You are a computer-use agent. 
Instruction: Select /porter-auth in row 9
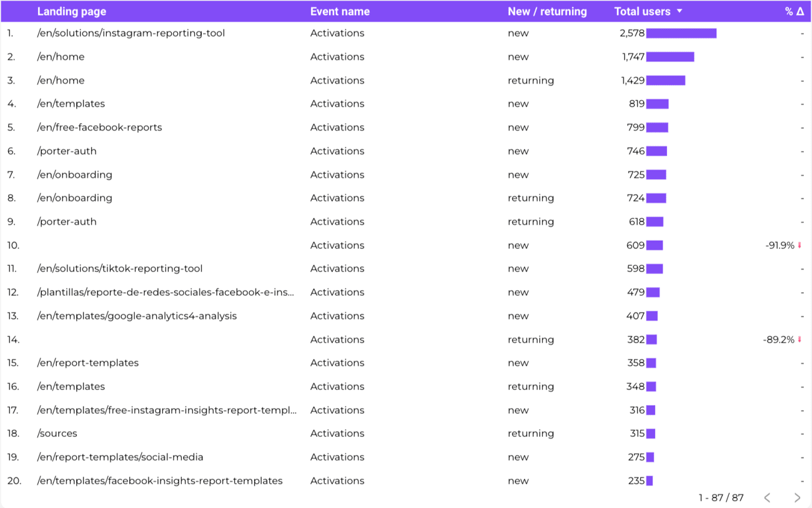tap(67, 222)
